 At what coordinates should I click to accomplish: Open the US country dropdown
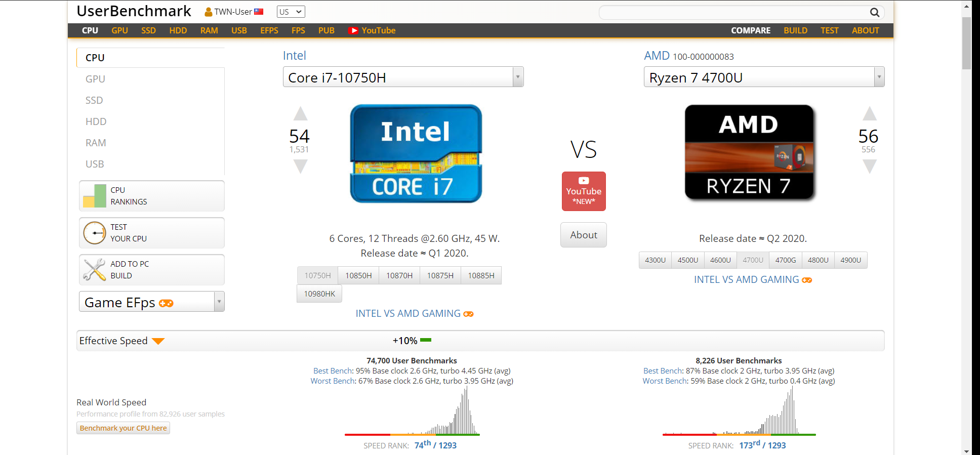tap(291, 12)
